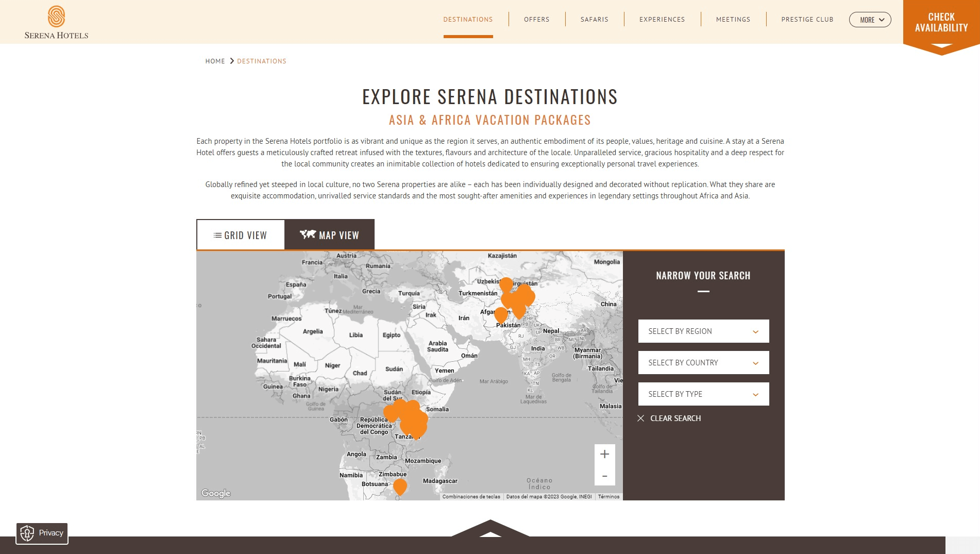980x554 pixels.
Task: Click the map pin over Pakistán
Action: [501, 314]
